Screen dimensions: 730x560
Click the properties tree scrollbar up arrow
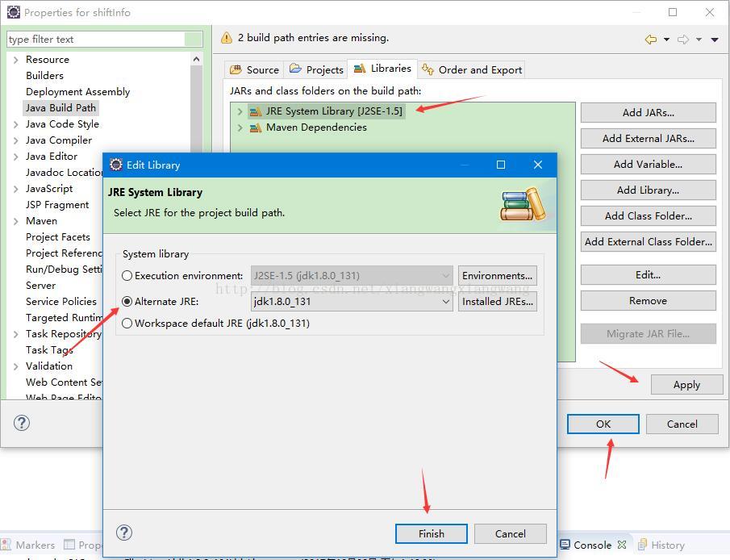click(197, 60)
